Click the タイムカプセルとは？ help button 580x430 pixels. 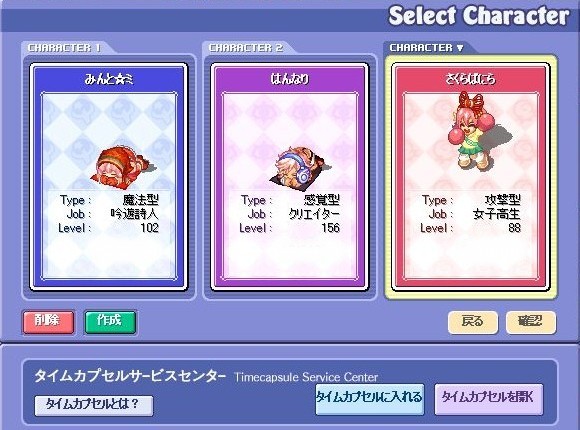94,405
